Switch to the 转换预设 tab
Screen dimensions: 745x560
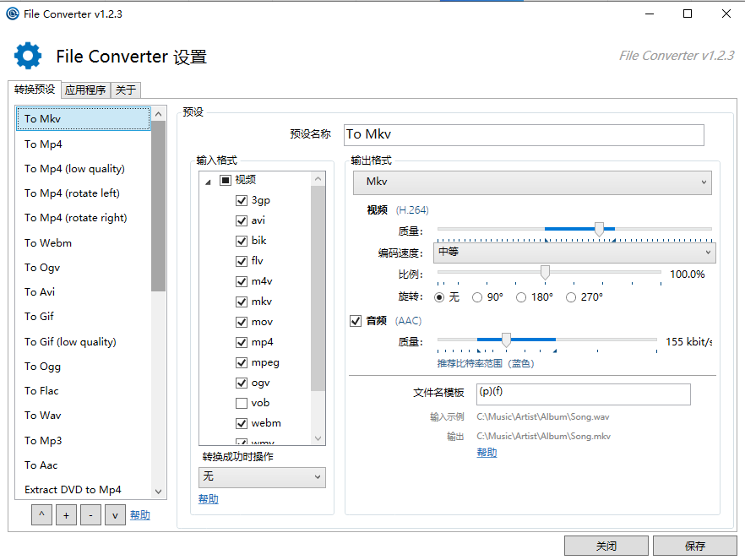tap(35, 90)
